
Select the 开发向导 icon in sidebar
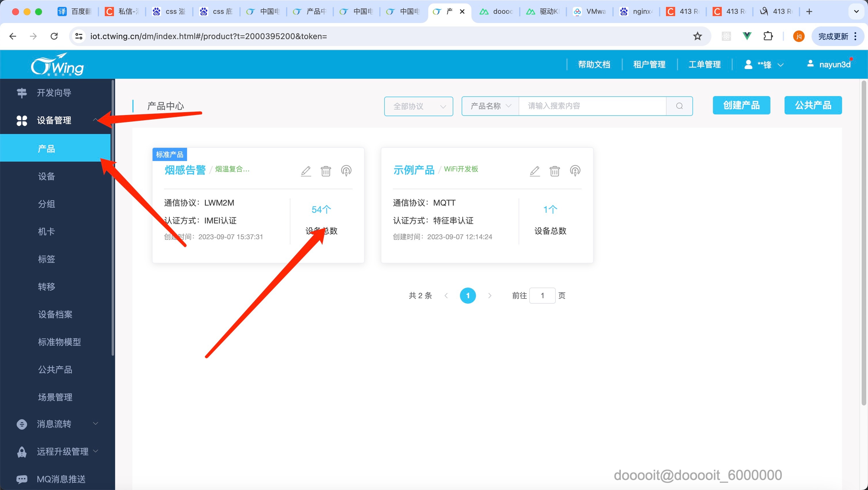pyautogui.click(x=22, y=93)
